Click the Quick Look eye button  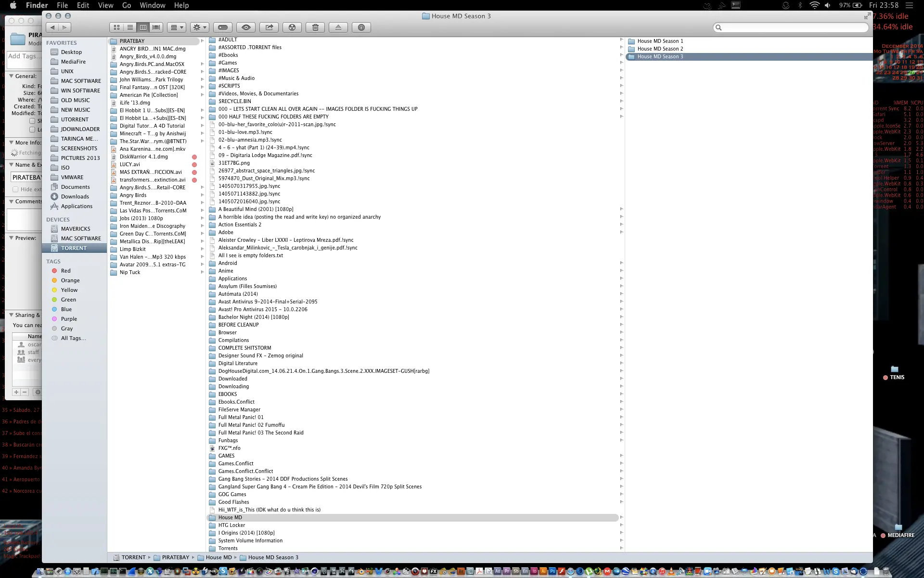246,27
